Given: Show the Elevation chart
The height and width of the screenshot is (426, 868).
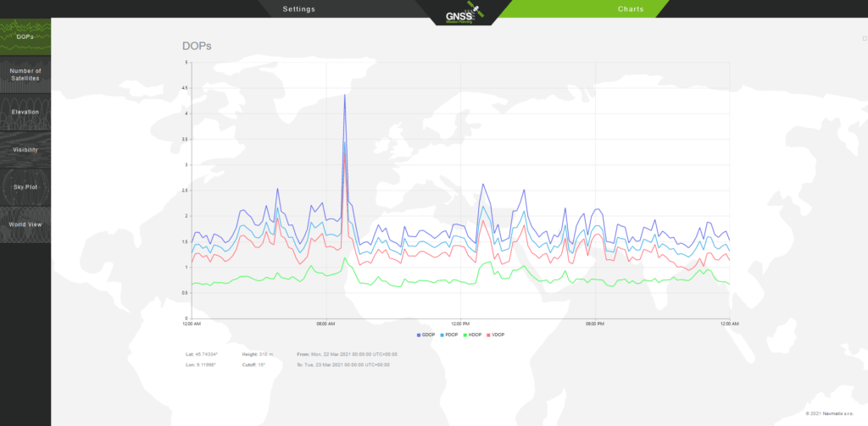Looking at the screenshot, I should [25, 112].
